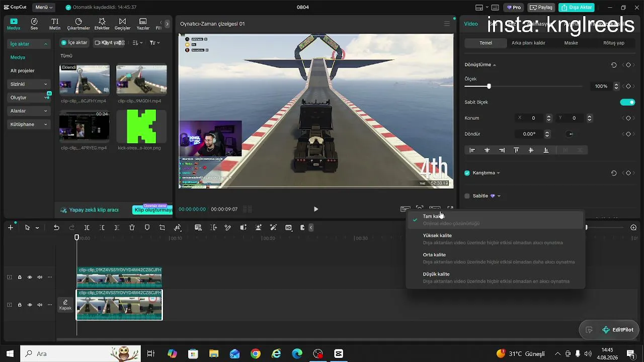This screenshot has width=644, height=362.
Task: Click the Döndür rotation dial
Action: pos(569,134)
